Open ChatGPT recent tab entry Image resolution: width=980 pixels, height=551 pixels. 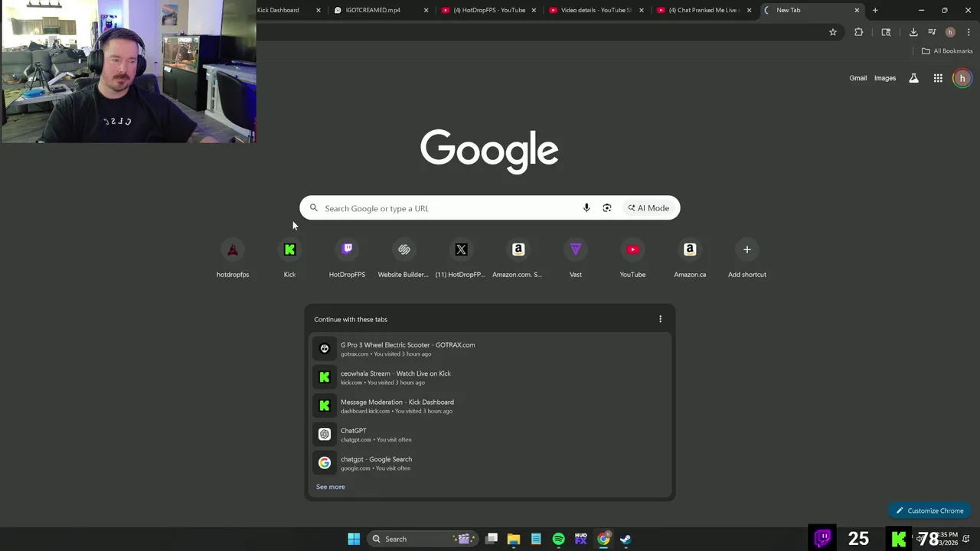tap(490, 435)
